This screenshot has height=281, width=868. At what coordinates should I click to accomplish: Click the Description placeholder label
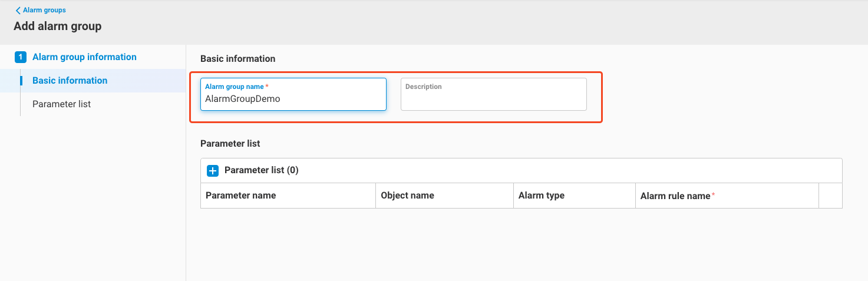(423, 87)
